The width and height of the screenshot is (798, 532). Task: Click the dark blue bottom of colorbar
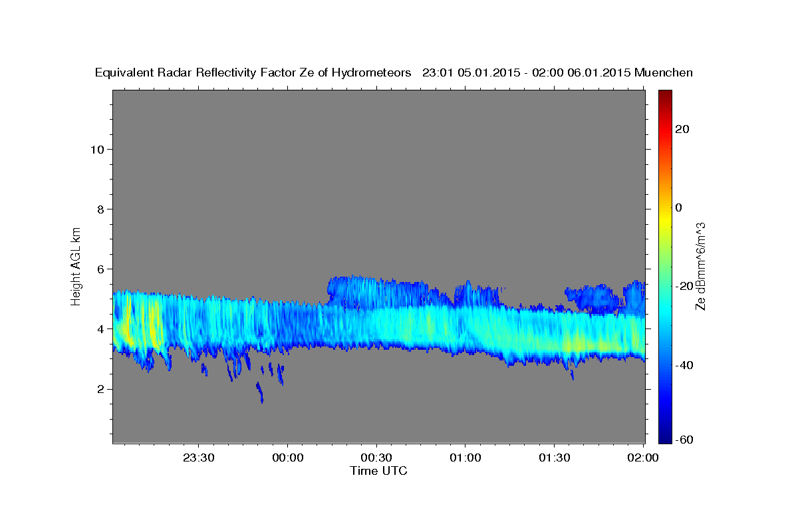(665, 437)
